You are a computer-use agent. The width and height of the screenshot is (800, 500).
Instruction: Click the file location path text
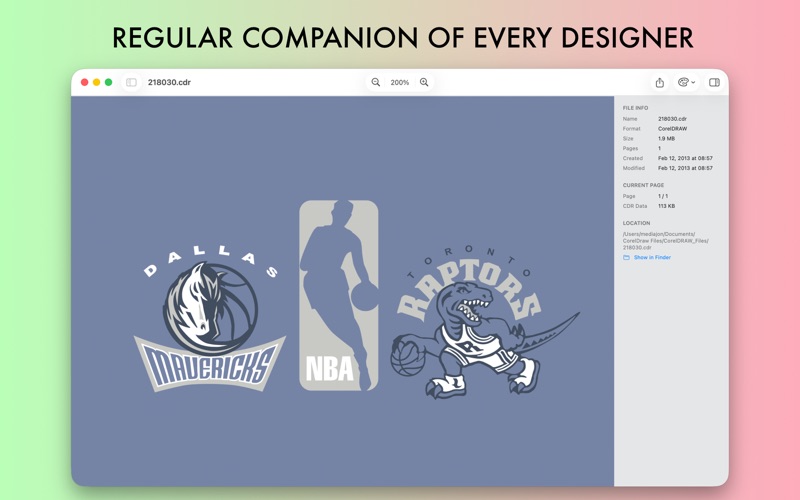(665, 241)
